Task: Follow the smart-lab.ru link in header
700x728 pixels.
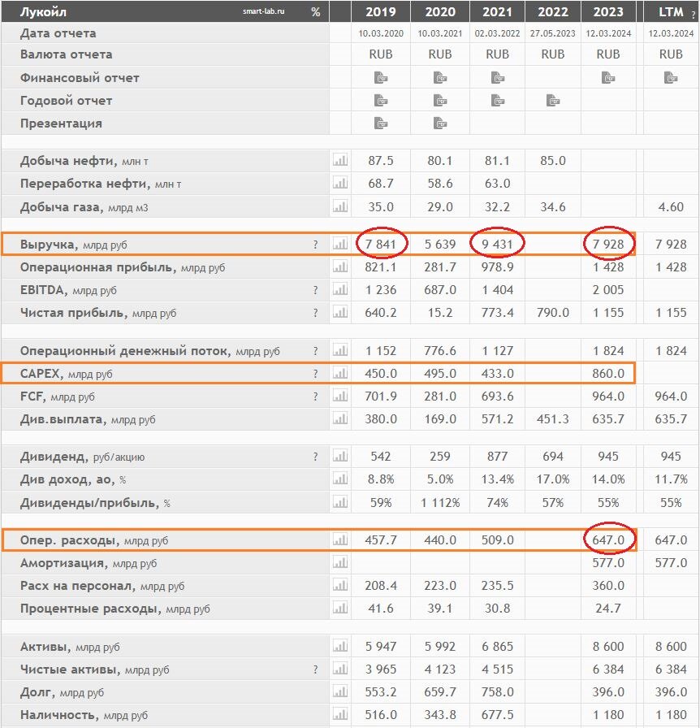Action: (x=264, y=11)
